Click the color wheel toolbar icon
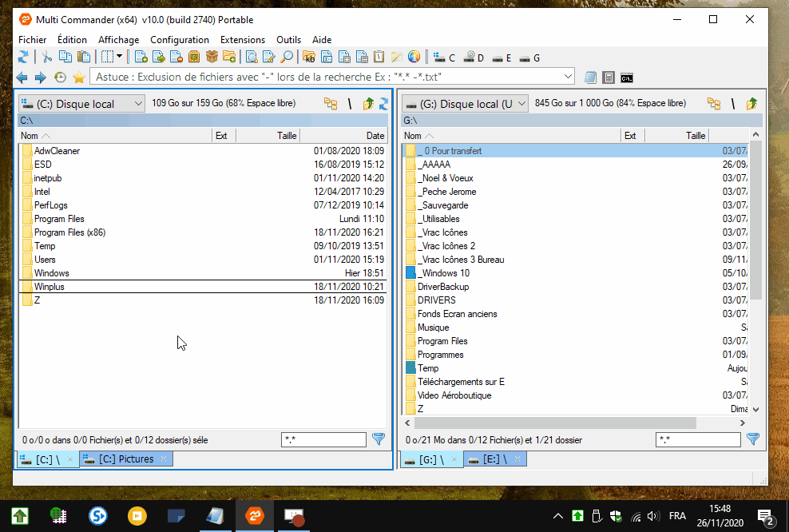 point(414,58)
